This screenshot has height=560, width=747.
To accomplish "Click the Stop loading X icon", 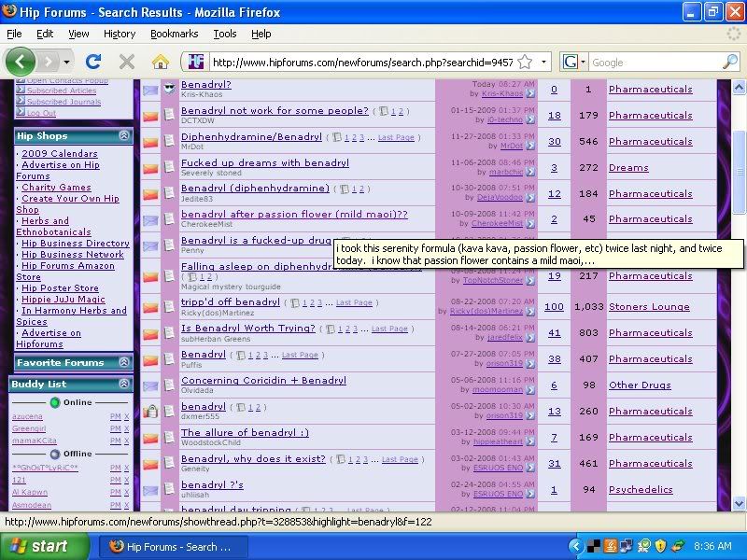I will click(x=127, y=62).
